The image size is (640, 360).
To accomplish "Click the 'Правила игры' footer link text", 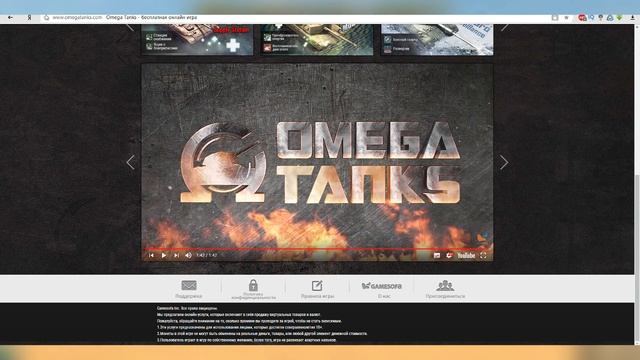I will point(317,296).
